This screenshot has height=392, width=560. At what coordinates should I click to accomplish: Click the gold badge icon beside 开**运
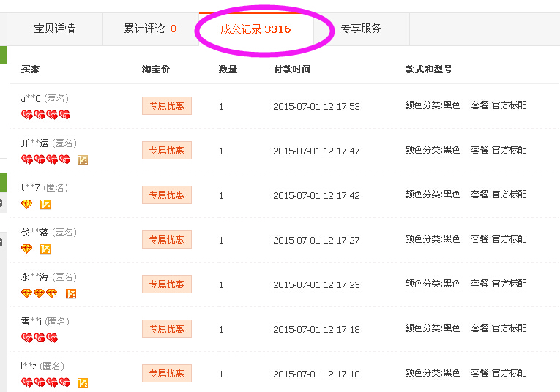point(83,159)
